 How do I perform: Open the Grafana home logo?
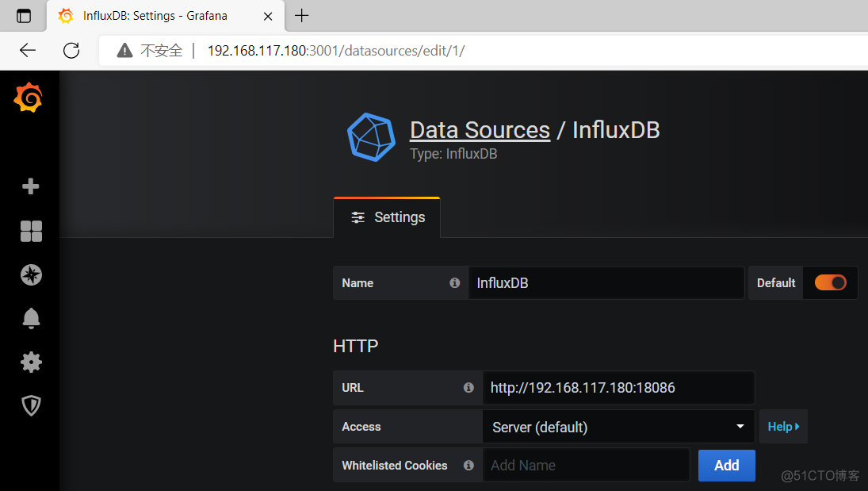coord(29,98)
